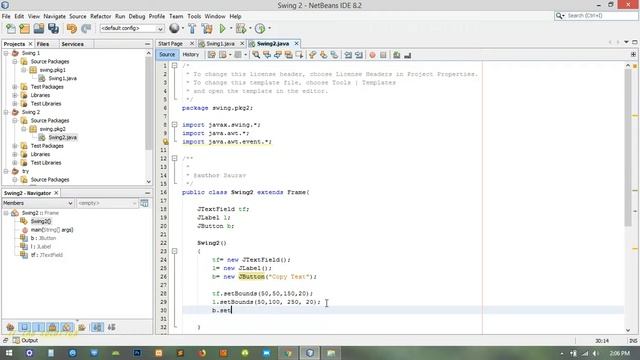This screenshot has height=360, width=640.
Task: Open the Tools menu
Action: point(194,16)
